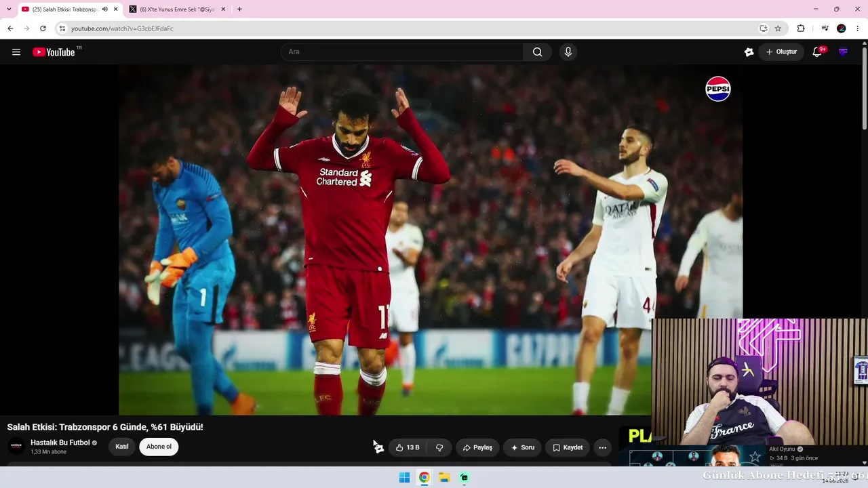Screen dimensions: 868x488
Task: Open Google Chrome from the taskbar
Action: 424,477
